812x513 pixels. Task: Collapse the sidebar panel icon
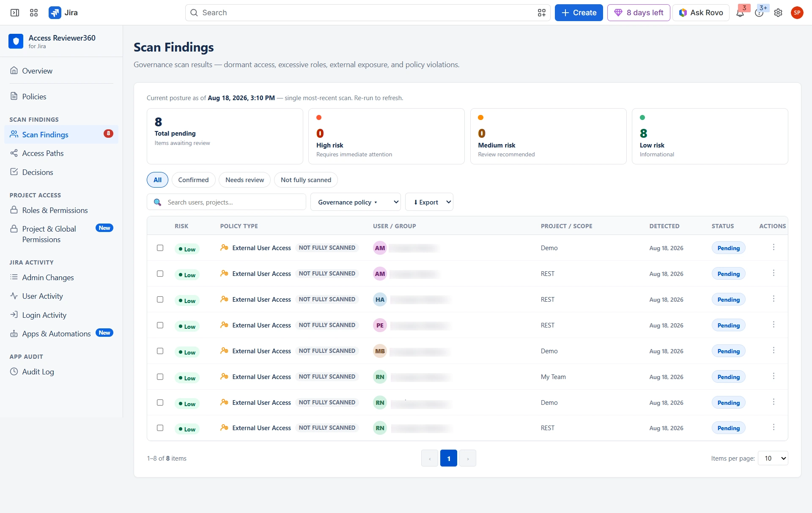[15, 13]
